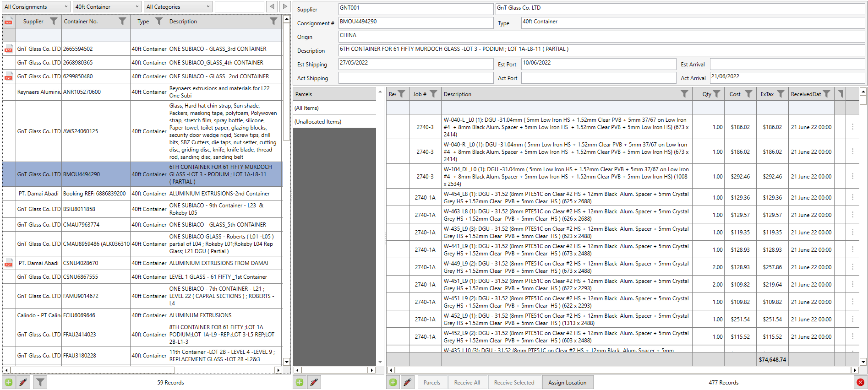868x390 pixels.
Task: Click the filter funnel button under consignment list
Action: tap(40, 382)
